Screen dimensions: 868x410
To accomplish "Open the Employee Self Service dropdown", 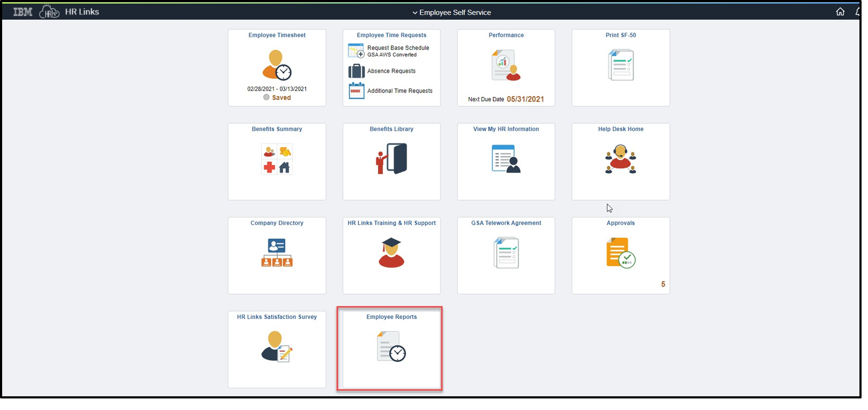I will click(451, 12).
